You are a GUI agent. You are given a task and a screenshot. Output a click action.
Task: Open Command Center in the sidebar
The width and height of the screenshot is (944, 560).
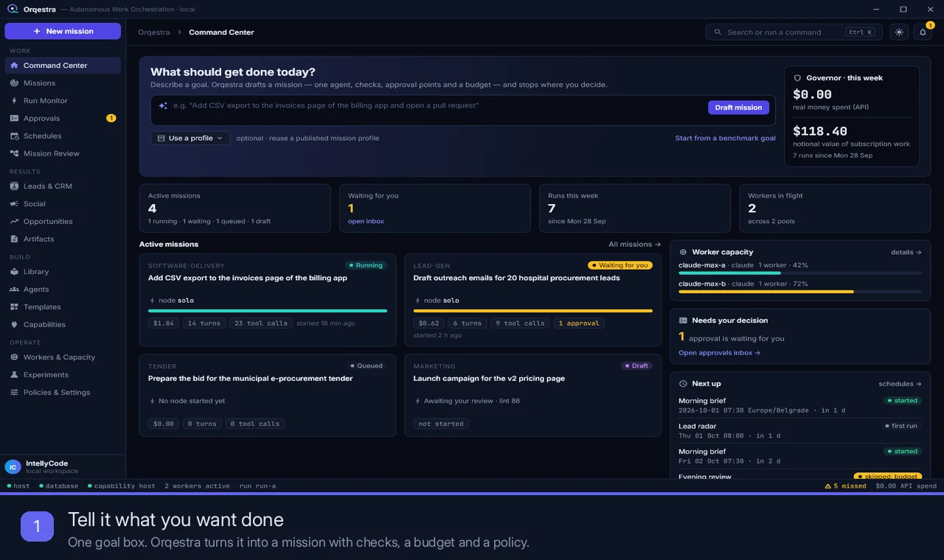[x=63, y=66]
